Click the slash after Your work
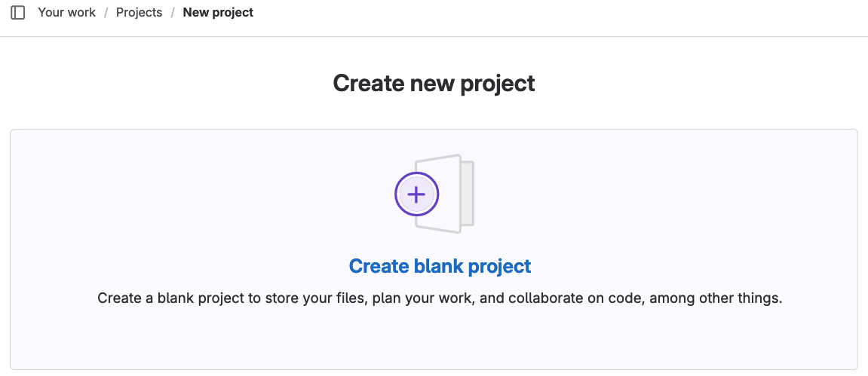The width and height of the screenshot is (868, 376). point(106,12)
